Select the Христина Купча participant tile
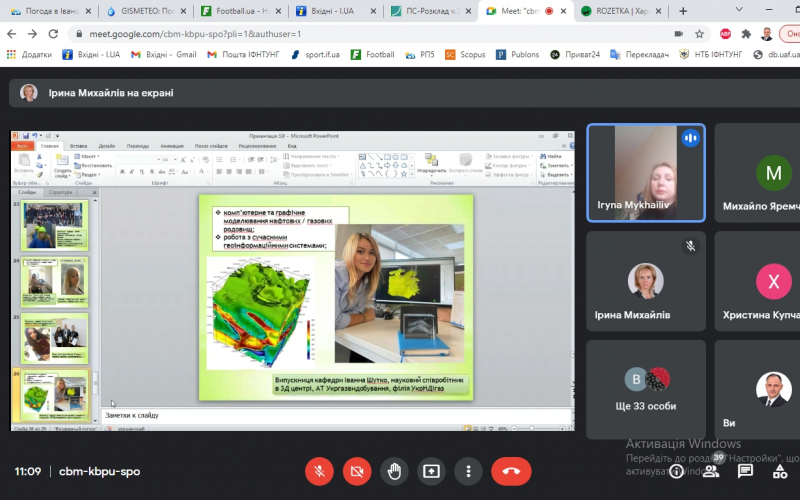Image resolution: width=800 pixels, height=500 pixels. click(757, 281)
